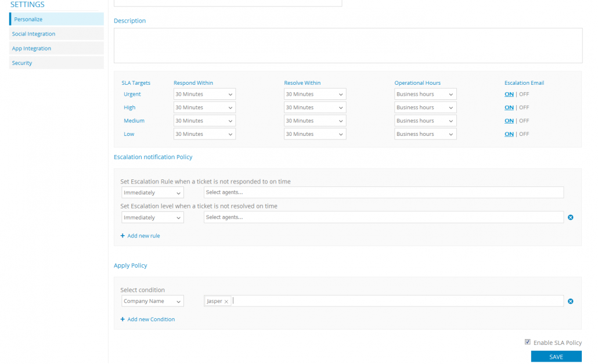Add a new Condition
Viewport: 598px width, 364px height.
pos(151,319)
